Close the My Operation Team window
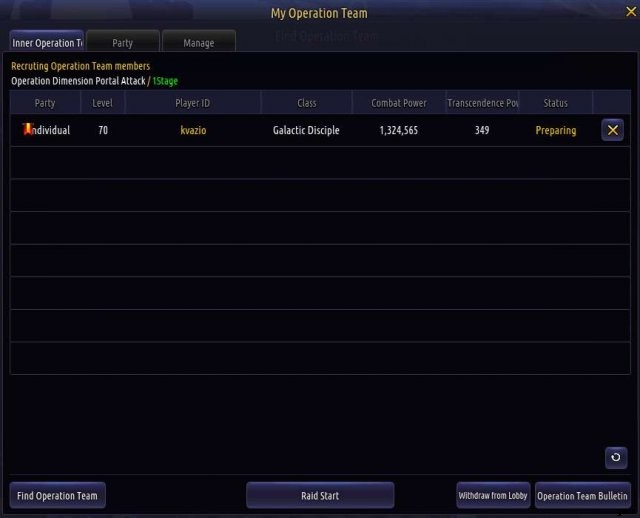Screen dimensions: 640x518 [x=630, y=12]
